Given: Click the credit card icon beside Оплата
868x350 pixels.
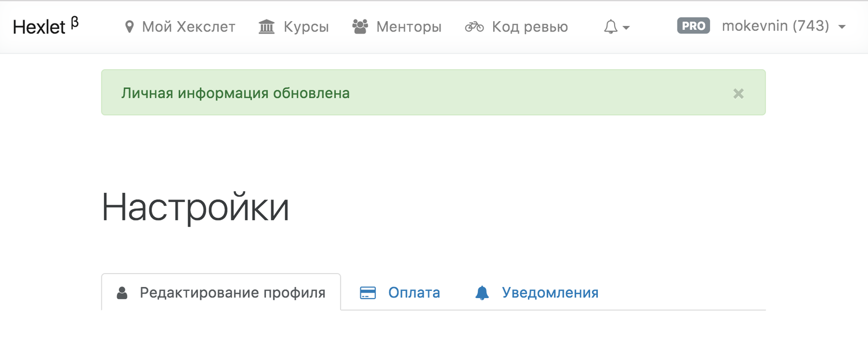Looking at the screenshot, I should [x=368, y=293].
